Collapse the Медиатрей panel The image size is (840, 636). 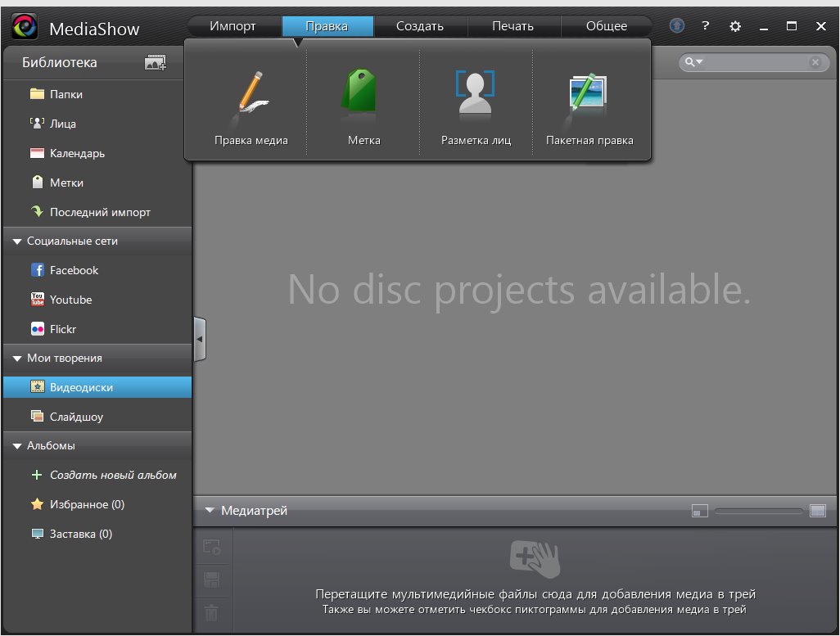(210, 511)
